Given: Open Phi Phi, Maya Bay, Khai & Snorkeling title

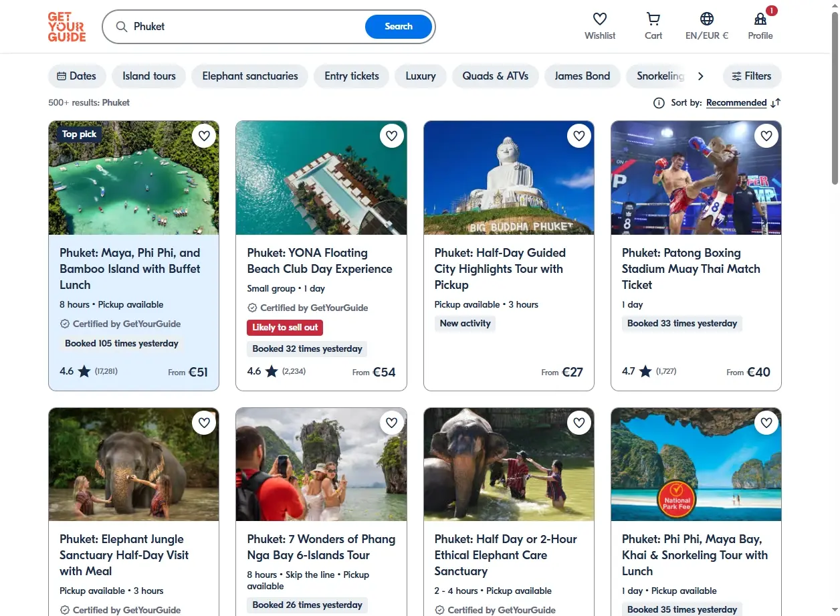Looking at the screenshot, I should (x=695, y=555).
